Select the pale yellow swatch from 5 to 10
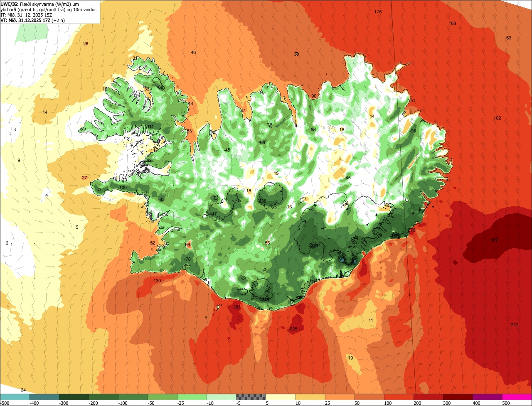The width and height of the screenshot is (532, 406). 281,397
